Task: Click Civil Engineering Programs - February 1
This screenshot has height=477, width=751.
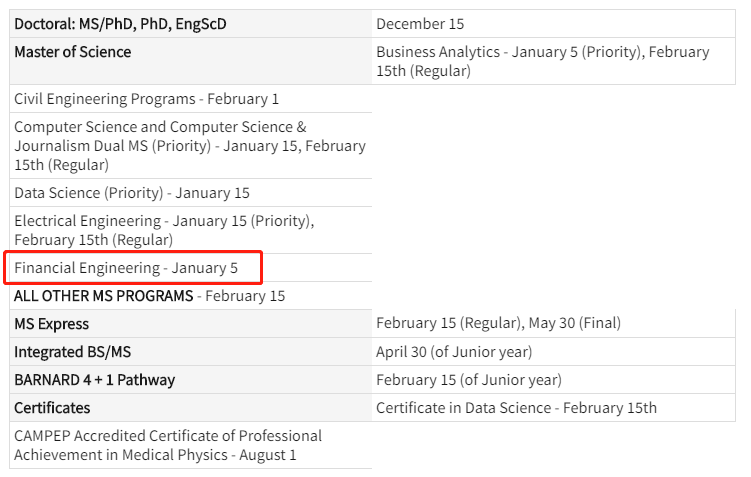Action: 146,99
